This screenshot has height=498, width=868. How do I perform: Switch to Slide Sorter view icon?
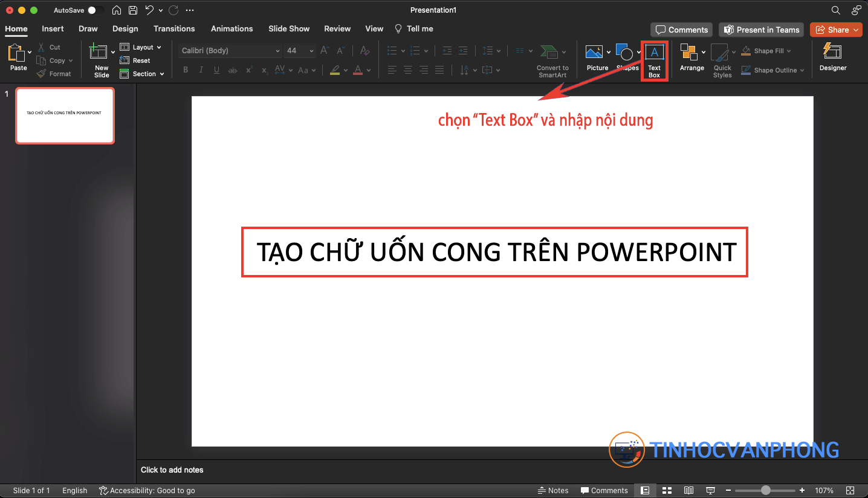667,490
